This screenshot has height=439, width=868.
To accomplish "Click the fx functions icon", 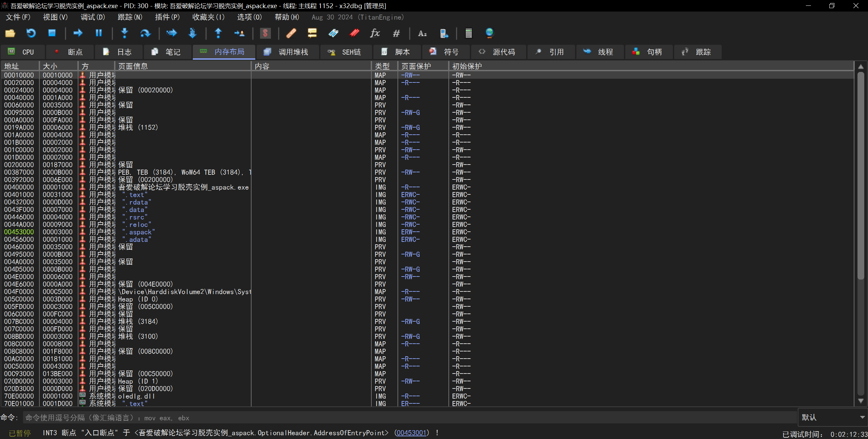I will pos(375,33).
